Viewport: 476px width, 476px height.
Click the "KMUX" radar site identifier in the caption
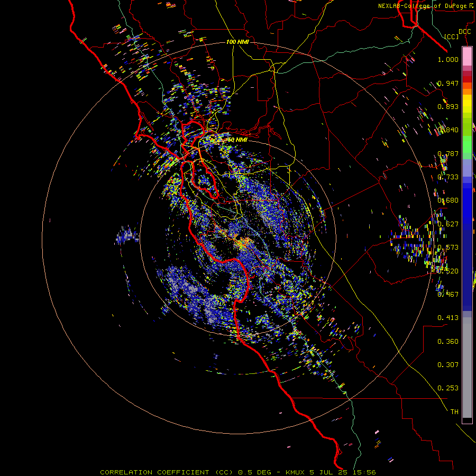[296, 472]
